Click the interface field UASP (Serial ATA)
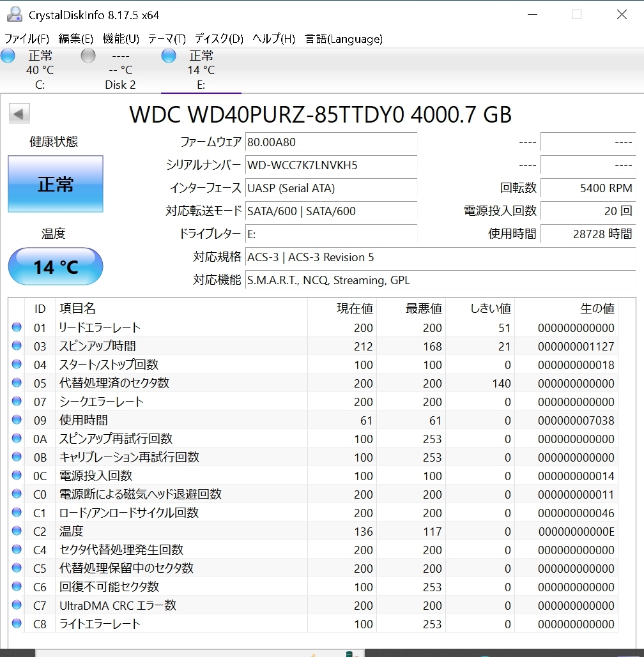 coord(331,188)
